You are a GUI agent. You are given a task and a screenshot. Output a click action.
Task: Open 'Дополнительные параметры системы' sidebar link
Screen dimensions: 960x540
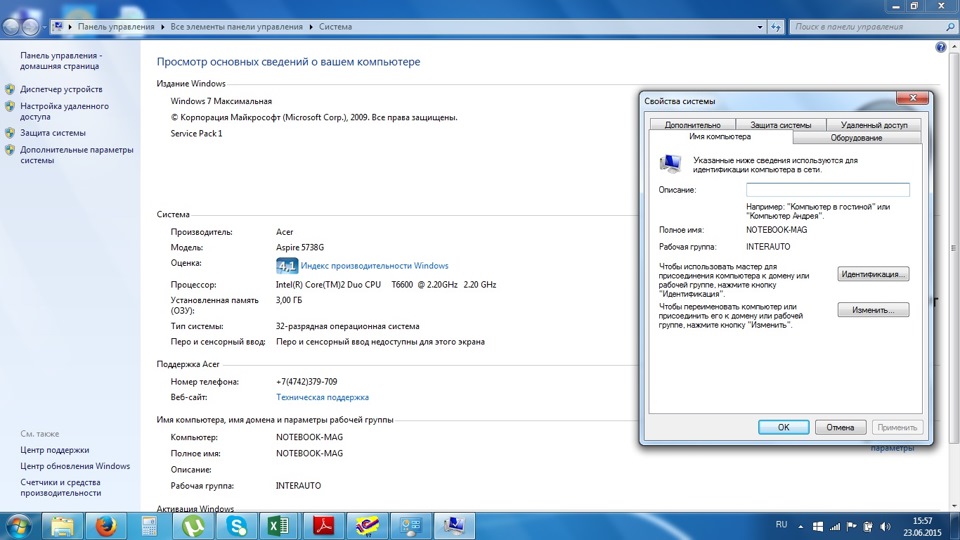click(77, 155)
